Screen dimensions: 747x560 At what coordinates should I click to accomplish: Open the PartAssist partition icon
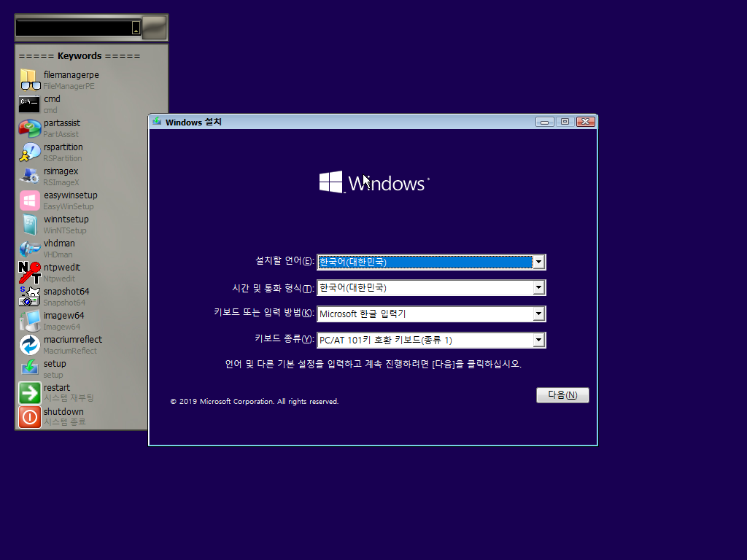(29, 128)
